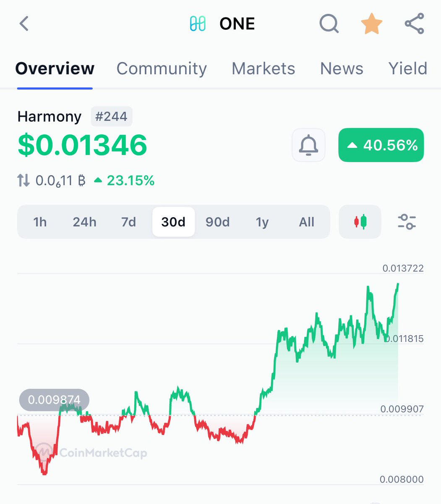Select the Overview tab
Viewport: 441px width, 504px height.
55,68
